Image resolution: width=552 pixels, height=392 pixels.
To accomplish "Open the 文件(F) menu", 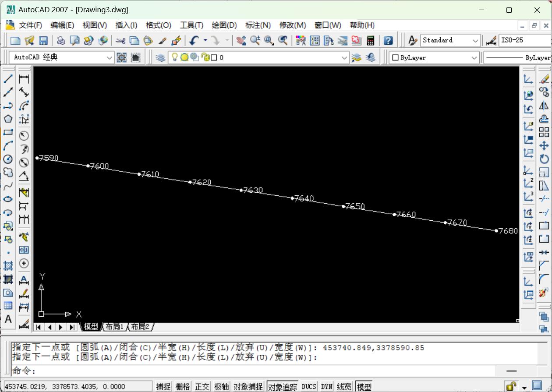I will [x=30, y=25].
